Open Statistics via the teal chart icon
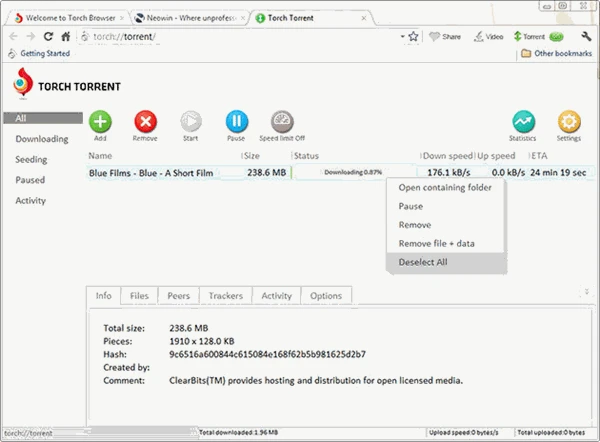This screenshot has height=442, width=600. click(x=523, y=122)
